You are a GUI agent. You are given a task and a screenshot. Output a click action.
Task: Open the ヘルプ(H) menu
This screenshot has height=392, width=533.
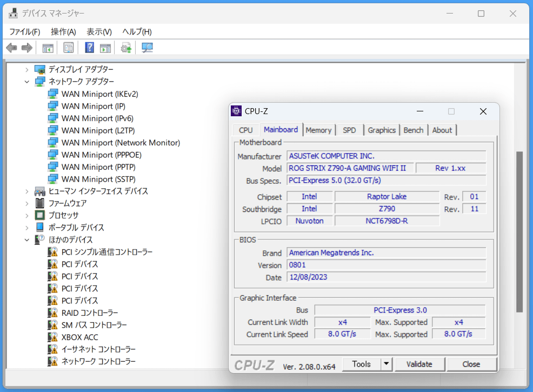point(137,31)
